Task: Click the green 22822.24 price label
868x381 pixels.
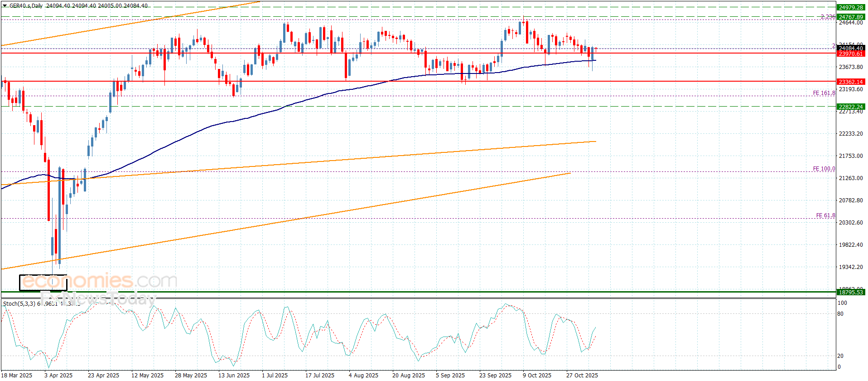Action: pos(850,107)
